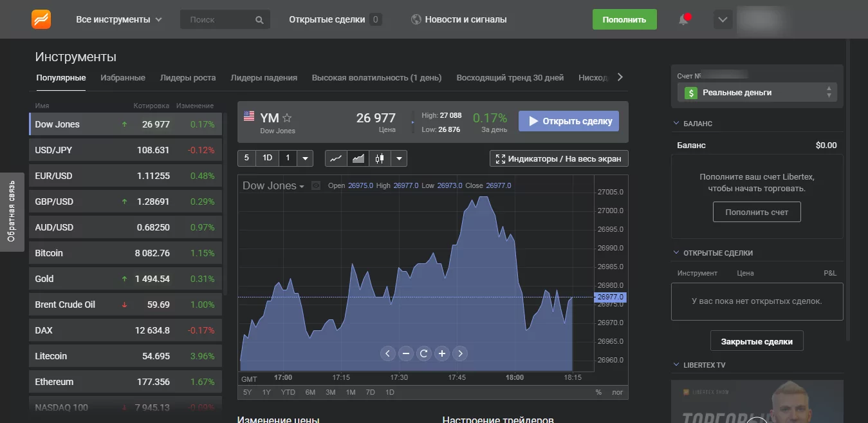This screenshot has height=423, width=868.
Task: Open the chart type dropdown arrow
Action: 399,158
